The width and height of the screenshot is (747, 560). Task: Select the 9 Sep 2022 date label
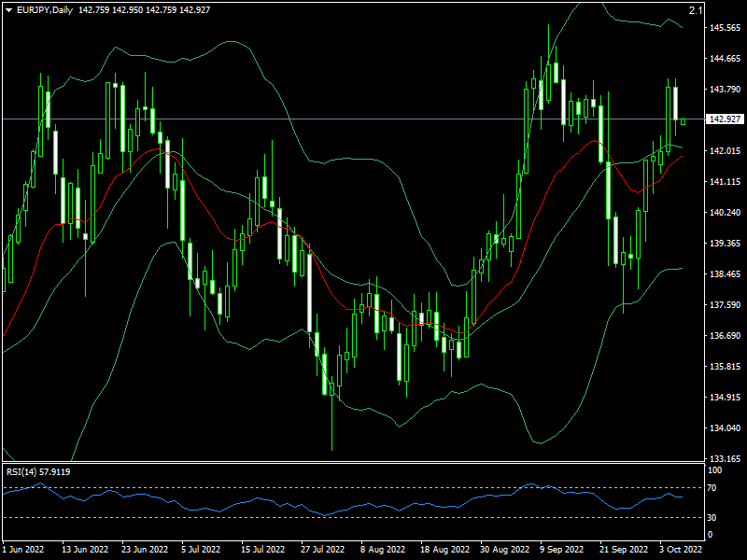562,549
